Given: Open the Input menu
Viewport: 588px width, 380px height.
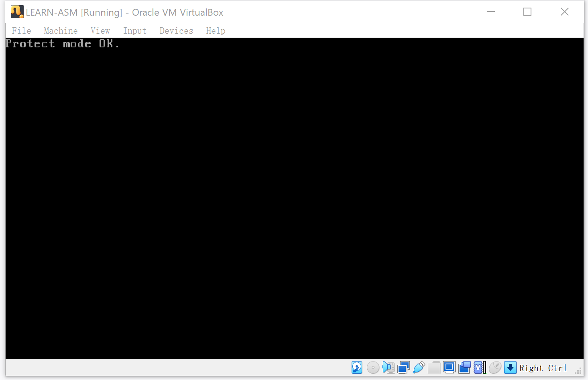Looking at the screenshot, I should (134, 31).
